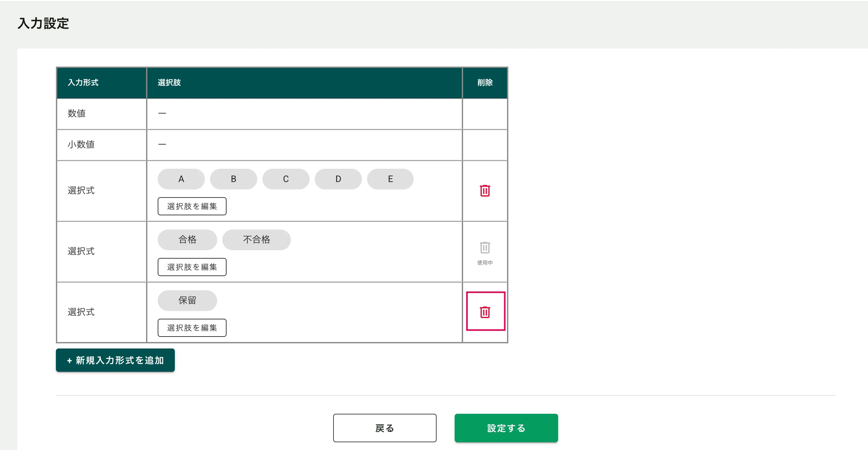Select the choice chip labeled E
Image resolution: width=868 pixels, height=450 pixels.
[390, 179]
